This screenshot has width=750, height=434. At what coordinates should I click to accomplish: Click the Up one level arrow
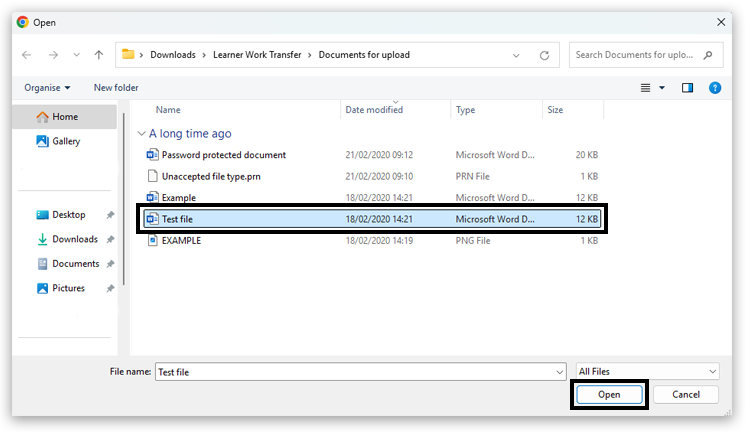98,55
